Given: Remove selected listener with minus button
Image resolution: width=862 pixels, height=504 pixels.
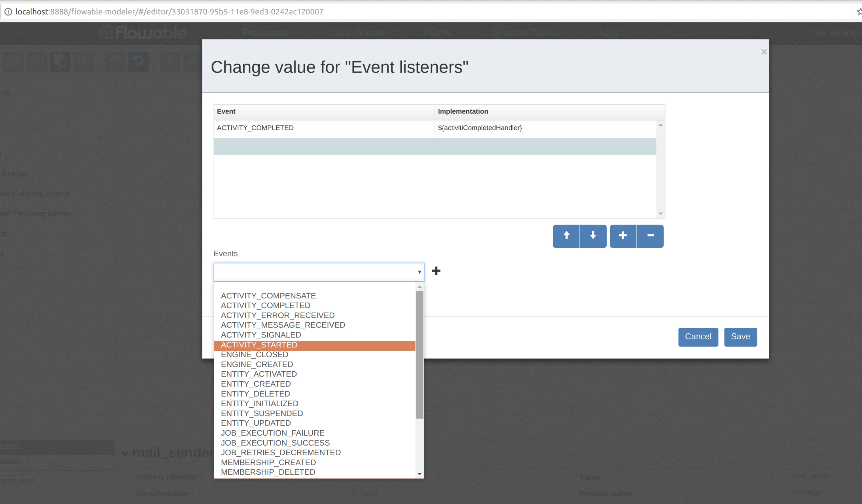Looking at the screenshot, I should click(650, 236).
